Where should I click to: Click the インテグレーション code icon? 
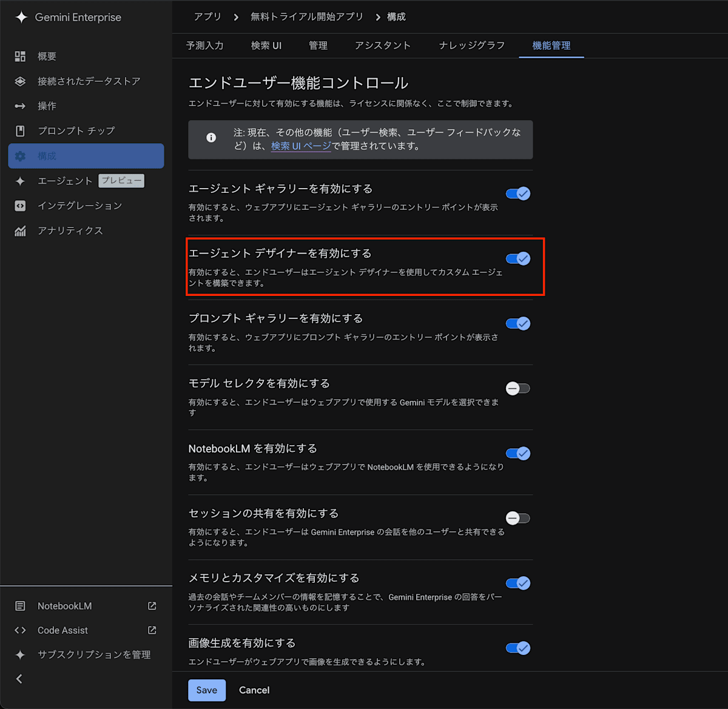(20, 206)
